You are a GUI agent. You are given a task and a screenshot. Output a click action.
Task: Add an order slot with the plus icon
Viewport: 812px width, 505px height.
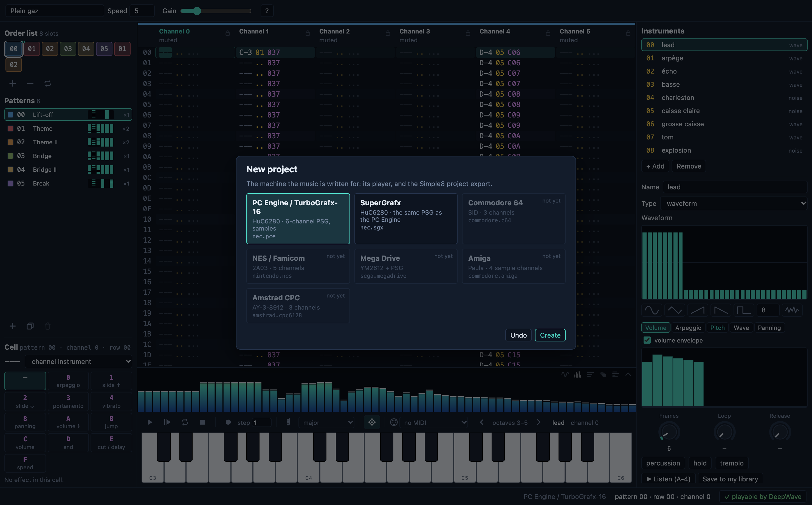click(12, 83)
